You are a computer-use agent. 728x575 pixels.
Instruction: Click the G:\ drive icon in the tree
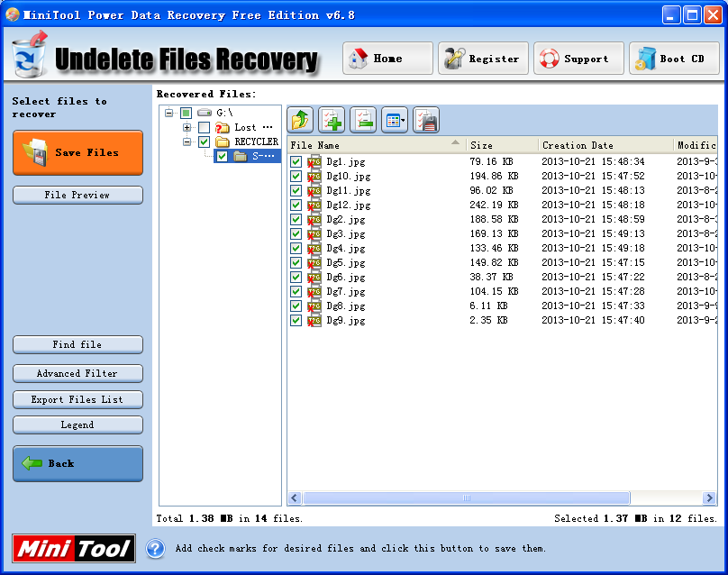[x=205, y=113]
